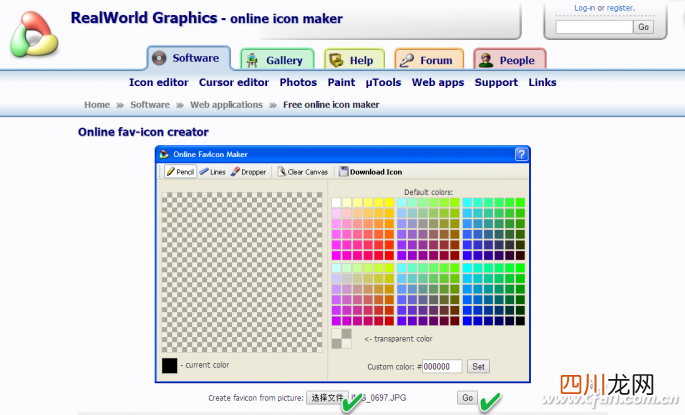685x415 pixels.
Task: Select the Pencil tool
Action: click(180, 172)
